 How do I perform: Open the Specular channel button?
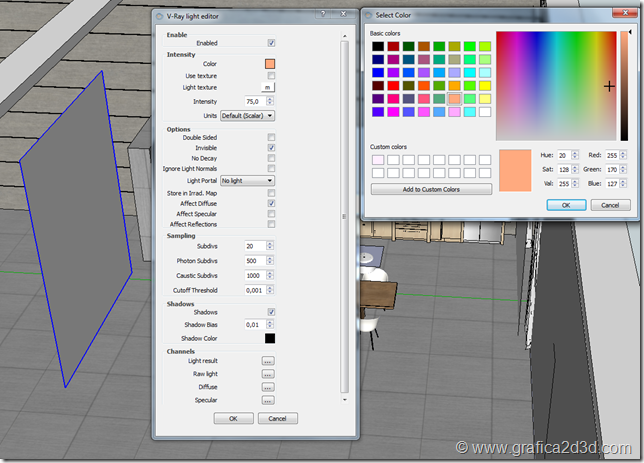(x=268, y=401)
